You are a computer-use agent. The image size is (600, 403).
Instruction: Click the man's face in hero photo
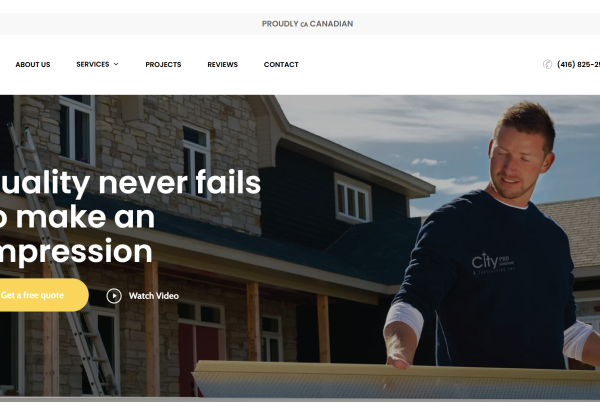click(522, 161)
